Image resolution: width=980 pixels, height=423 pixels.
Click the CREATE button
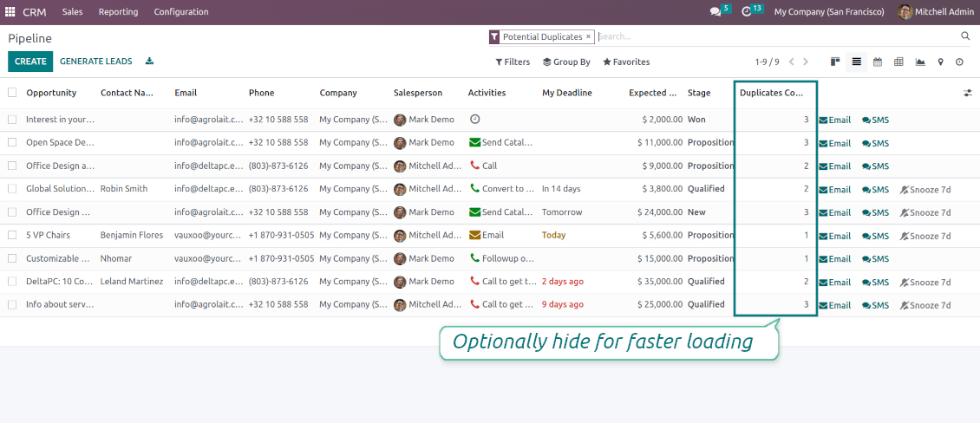(30, 62)
